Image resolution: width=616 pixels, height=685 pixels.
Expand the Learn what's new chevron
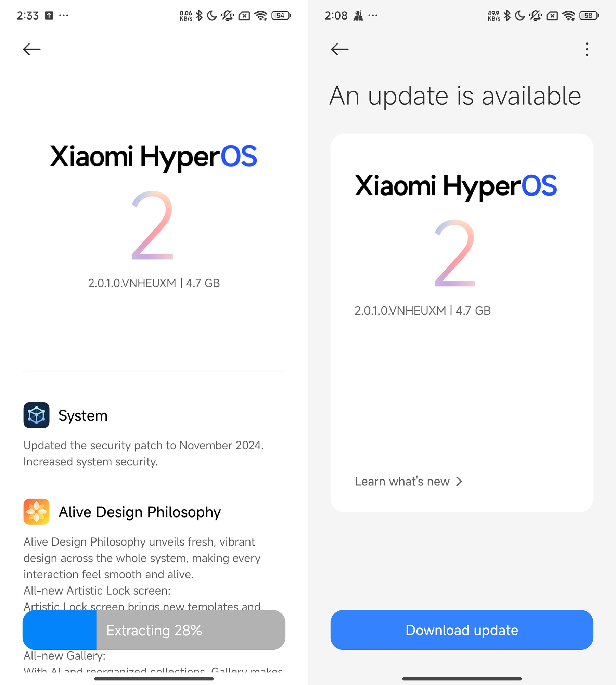pos(459,482)
